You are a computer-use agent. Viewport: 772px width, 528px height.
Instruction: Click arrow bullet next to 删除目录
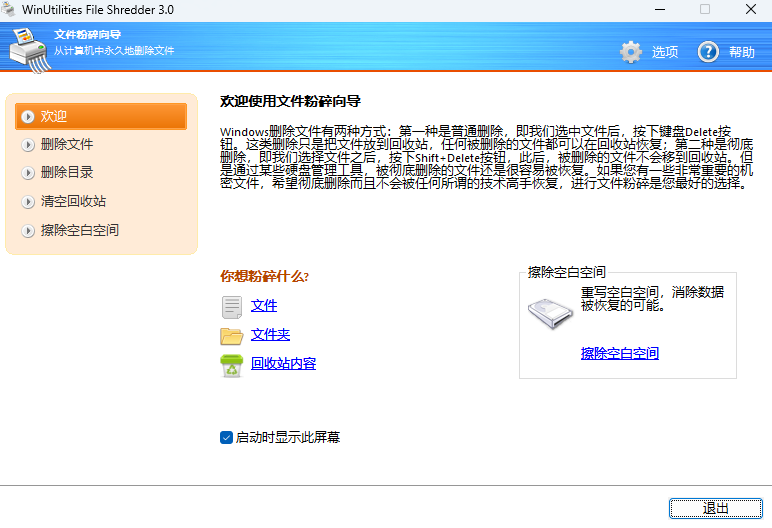(x=27, y=173)
